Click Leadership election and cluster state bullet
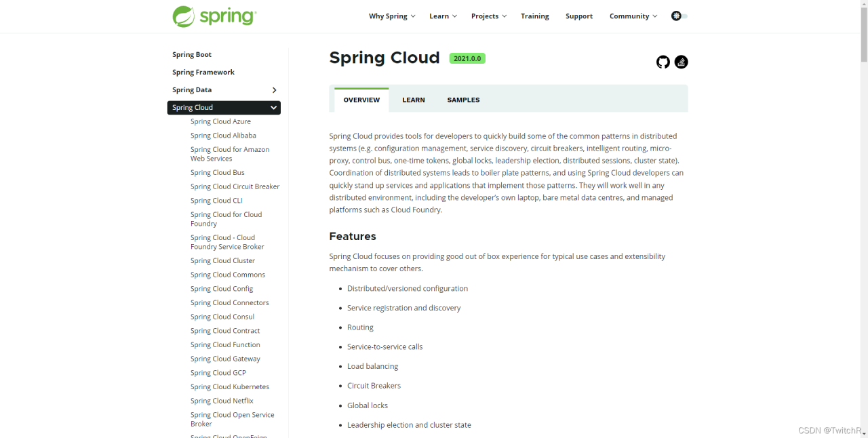The width and height of the screenshot is (868, 438). click(409, 425)
